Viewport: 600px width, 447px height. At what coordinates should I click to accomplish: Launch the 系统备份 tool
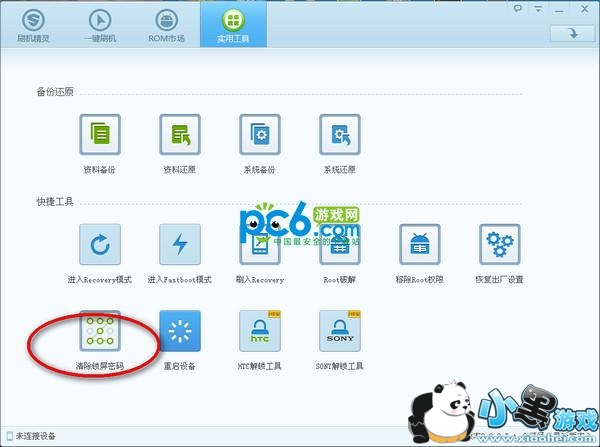coord(260,134)
